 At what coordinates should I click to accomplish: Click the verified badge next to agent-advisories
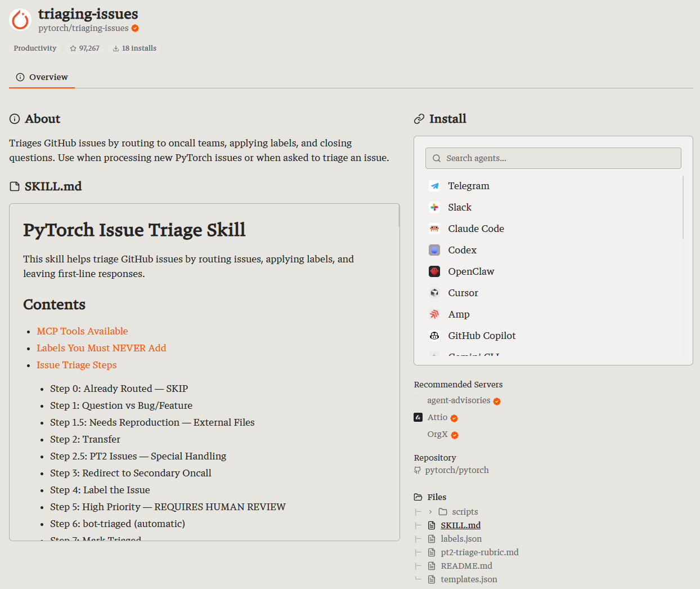[x=497, y=401]
